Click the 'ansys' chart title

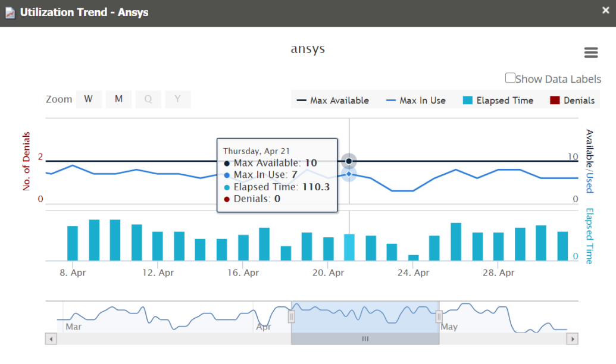[308, 49]
